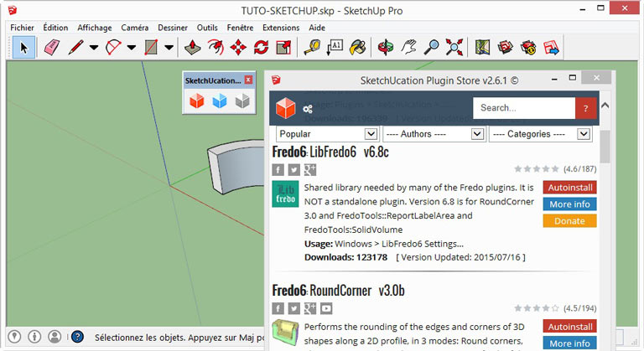This screenshot has width=644, height=351.
Task: Open the Categories filter dropdown
Action: (x=541, y=134)
